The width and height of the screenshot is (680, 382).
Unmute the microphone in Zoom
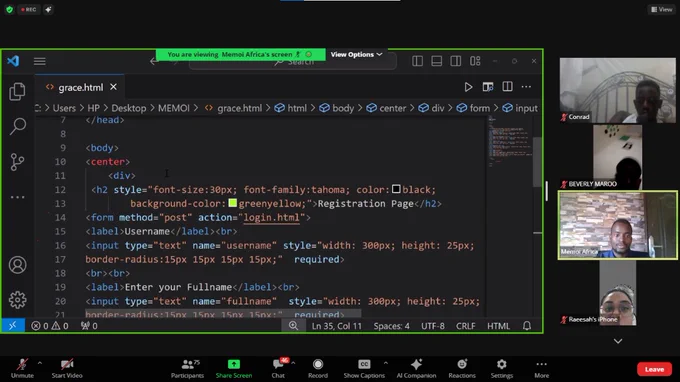pos(22,369)
